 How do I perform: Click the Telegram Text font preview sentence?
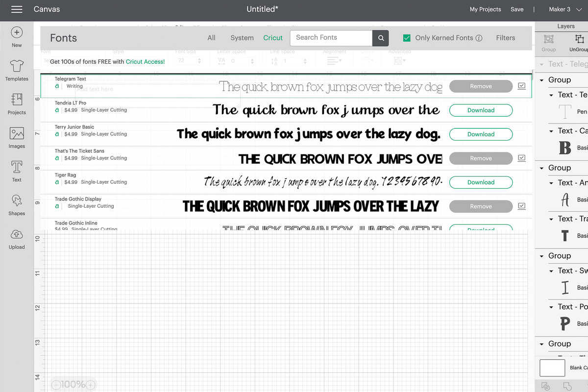coord(331,87)
